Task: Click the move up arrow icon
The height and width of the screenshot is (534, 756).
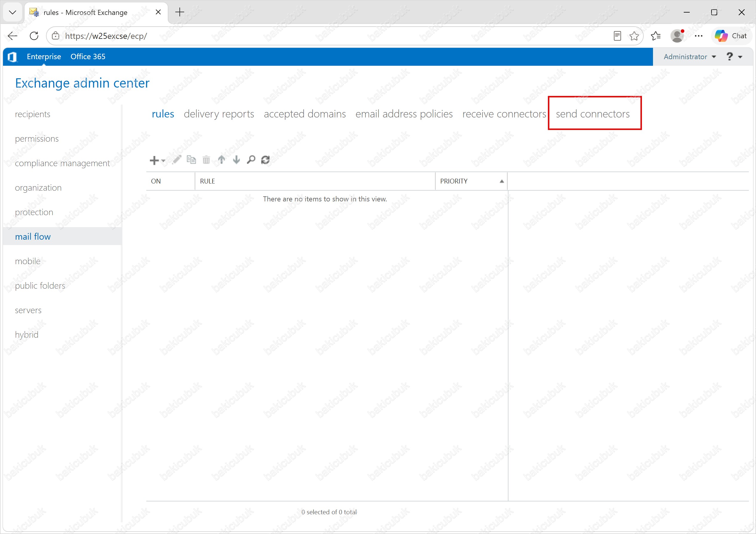Action: click(x=222, y=160)
